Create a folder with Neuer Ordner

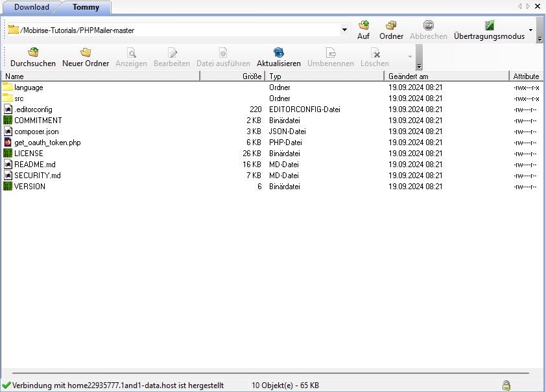coord(86,53)
